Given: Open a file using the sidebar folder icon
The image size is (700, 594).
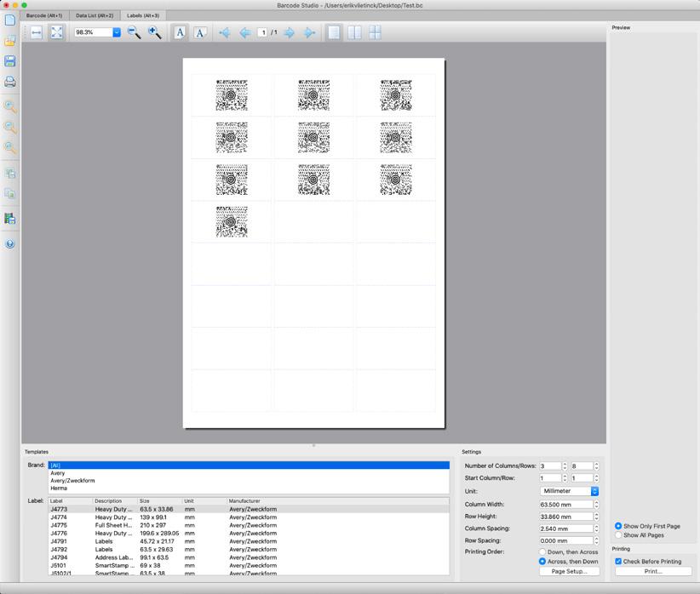Looking at the screenshot, I should point(10,41).
